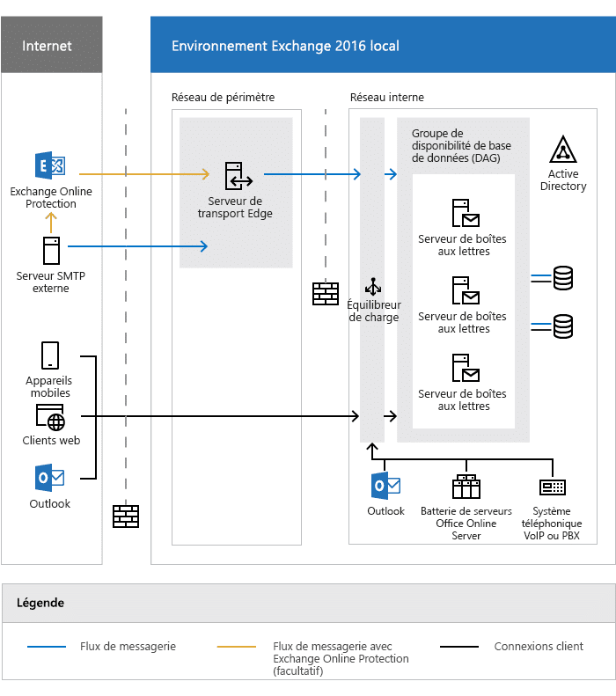Click the 'Connexions client' legend text
This screenshot has height=696, width=616.
point(539,646)
